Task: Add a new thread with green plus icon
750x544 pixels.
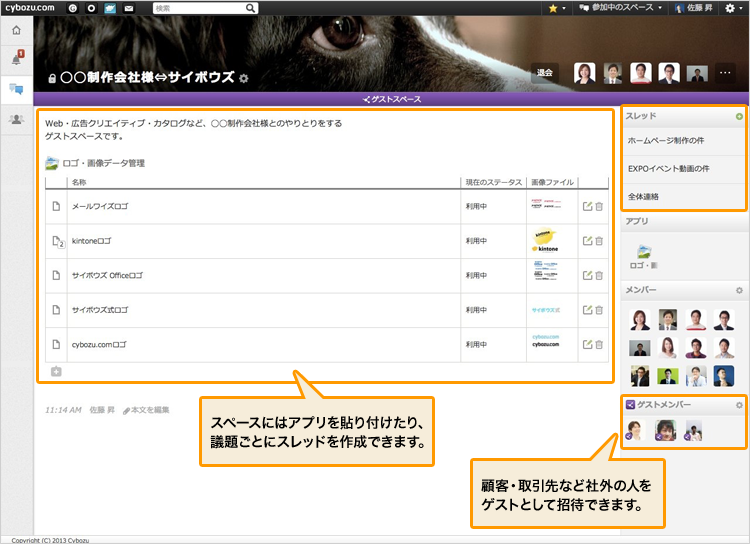Action: pos(739,117)
